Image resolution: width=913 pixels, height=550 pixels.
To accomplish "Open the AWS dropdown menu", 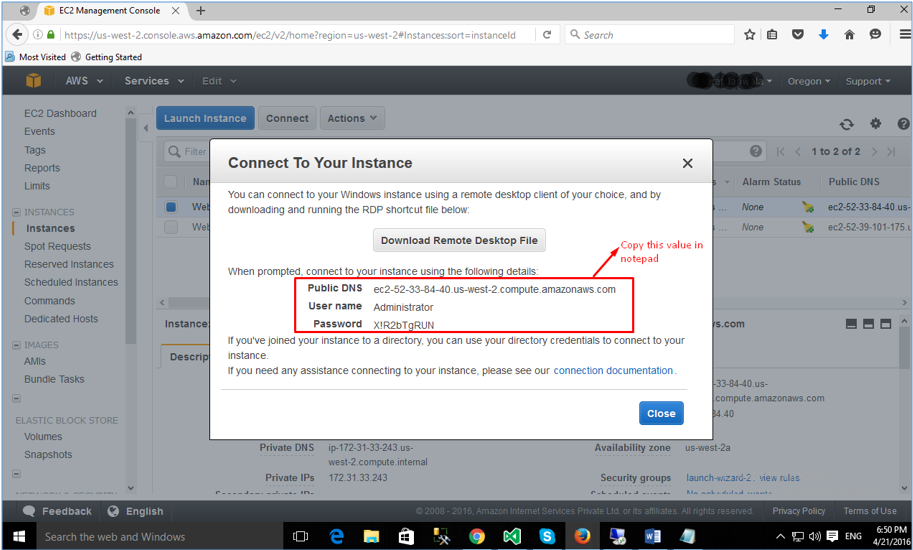I will click(84, 81).
